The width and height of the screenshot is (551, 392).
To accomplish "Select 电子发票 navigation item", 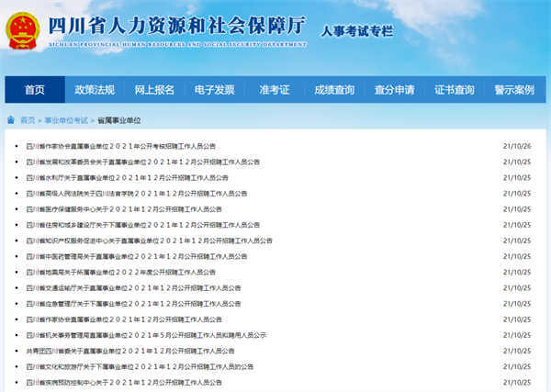I will tap(214, 90).
